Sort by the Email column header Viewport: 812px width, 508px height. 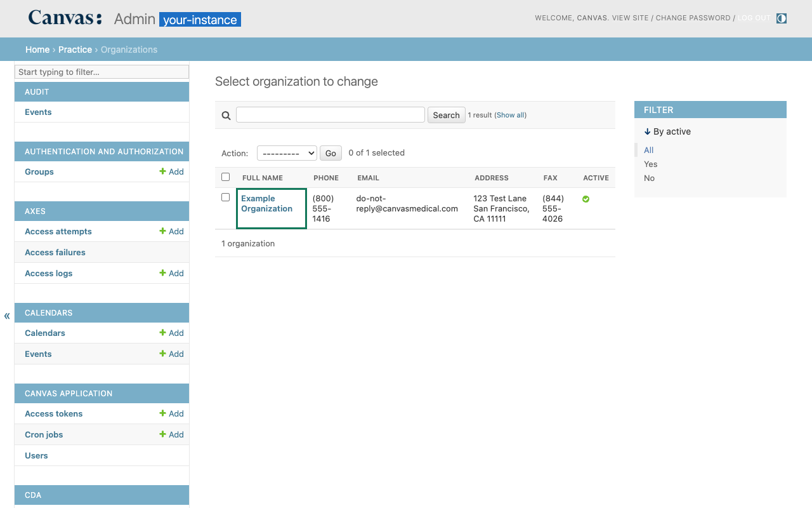368,178
